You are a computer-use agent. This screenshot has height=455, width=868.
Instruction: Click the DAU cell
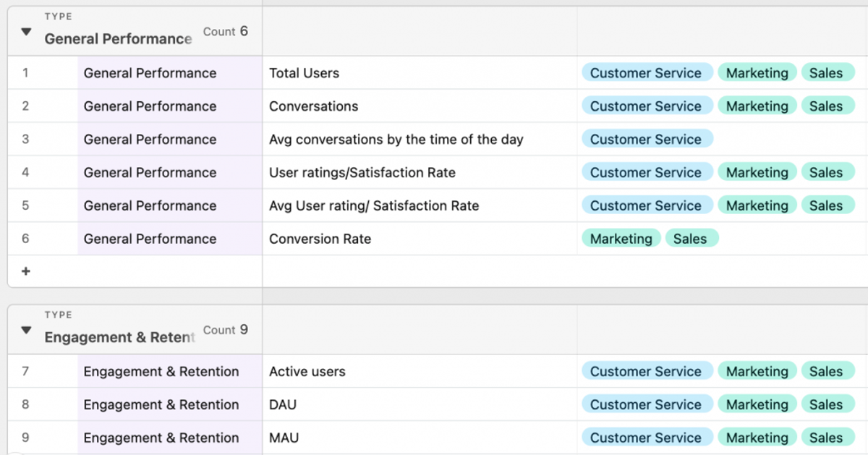[x=420, y=405]
